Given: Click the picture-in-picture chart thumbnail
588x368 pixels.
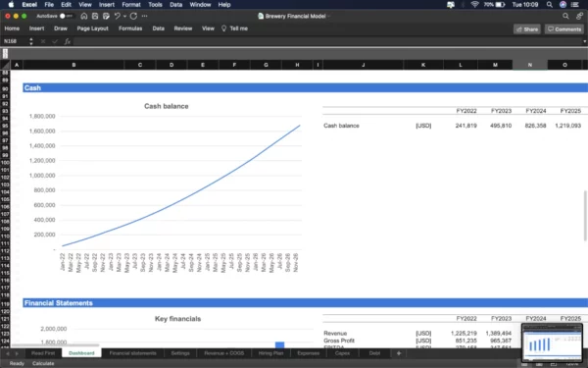Looking at the screenshot, I should [552, 342].
